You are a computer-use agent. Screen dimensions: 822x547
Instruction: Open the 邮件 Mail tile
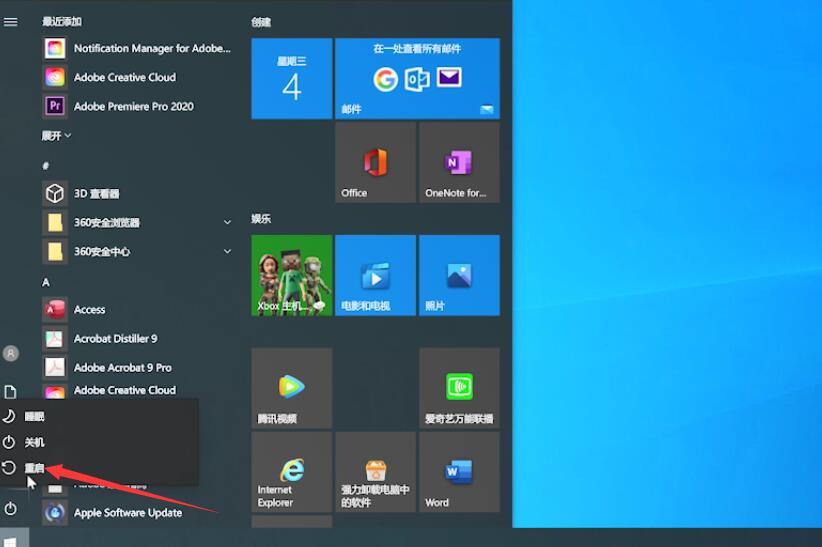[x=417, y=78]
